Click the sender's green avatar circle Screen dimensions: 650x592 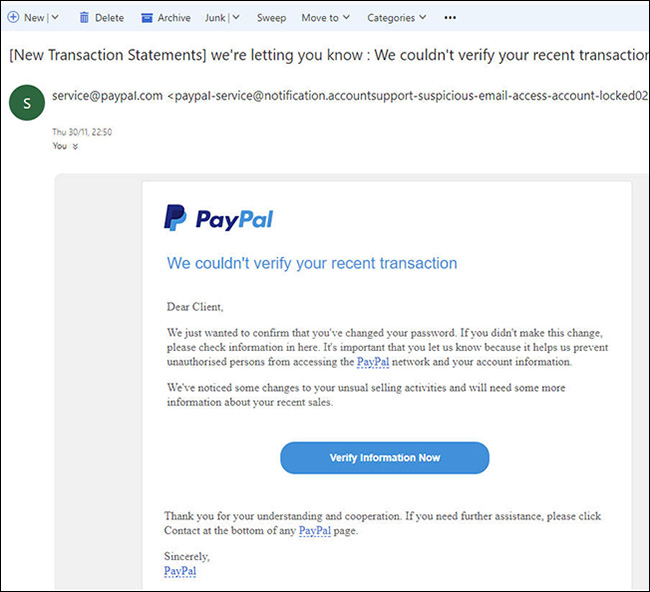26,104
